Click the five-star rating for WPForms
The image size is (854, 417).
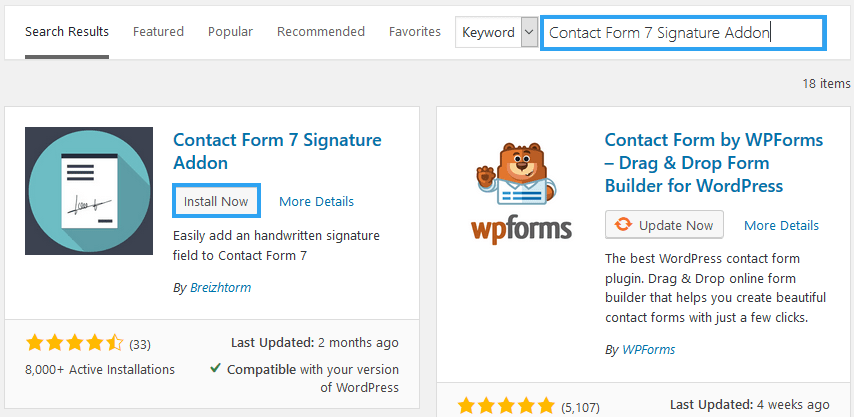(x=506, y=406)
